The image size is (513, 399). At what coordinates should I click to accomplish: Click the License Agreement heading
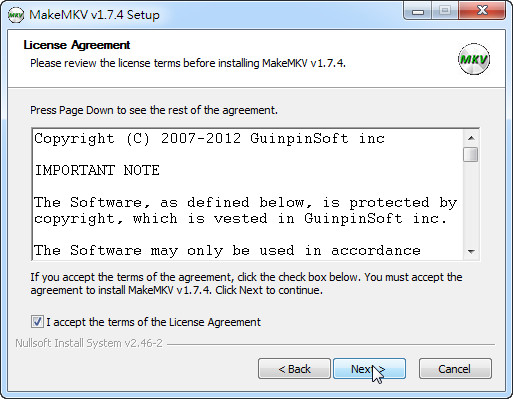click(77, 45)
